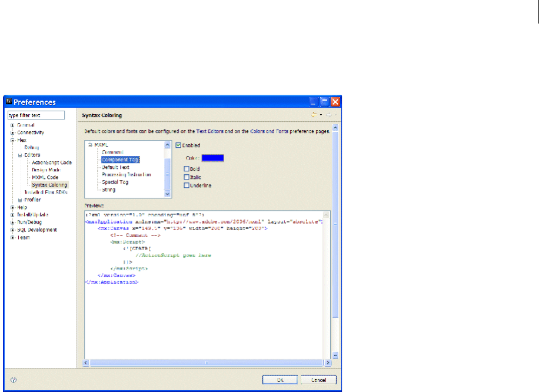Collapse the Editors tree node

click(20, 155)
